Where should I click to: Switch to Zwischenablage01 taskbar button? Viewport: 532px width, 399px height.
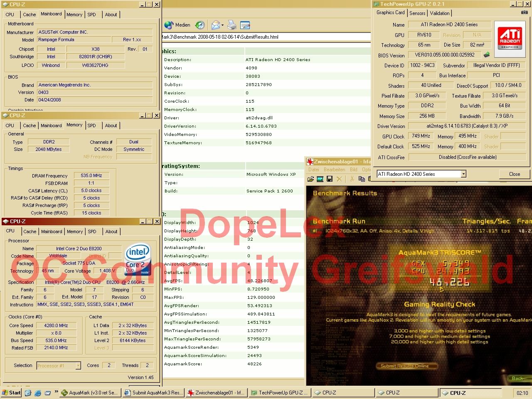click(x=217, y=393)
